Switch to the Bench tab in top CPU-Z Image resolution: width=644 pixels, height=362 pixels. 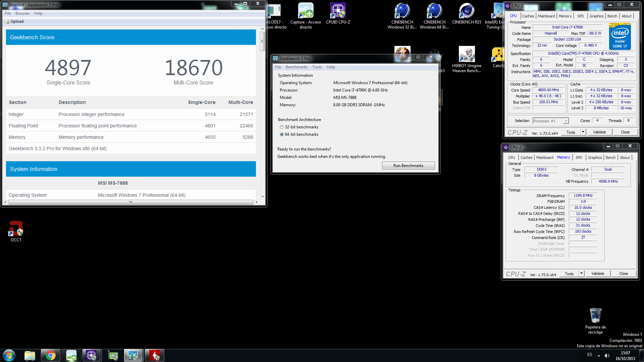coord(612,16)
